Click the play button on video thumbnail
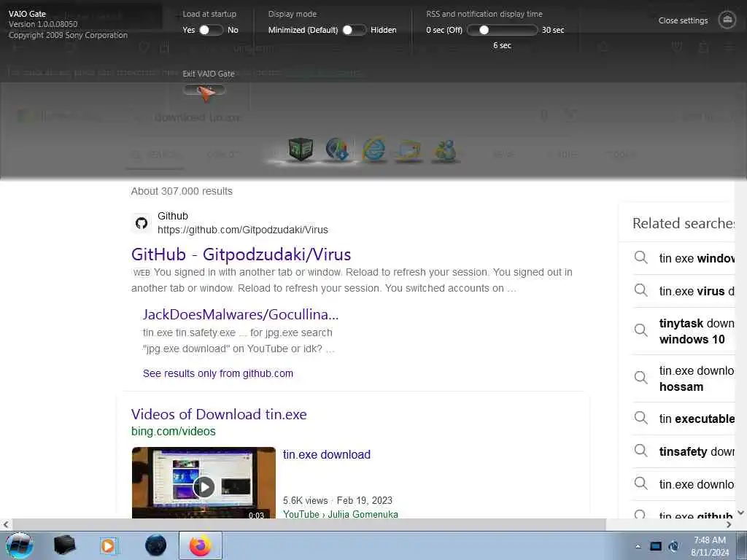The height and width of the screenshot is (560, 747). (x=204, y=486)
